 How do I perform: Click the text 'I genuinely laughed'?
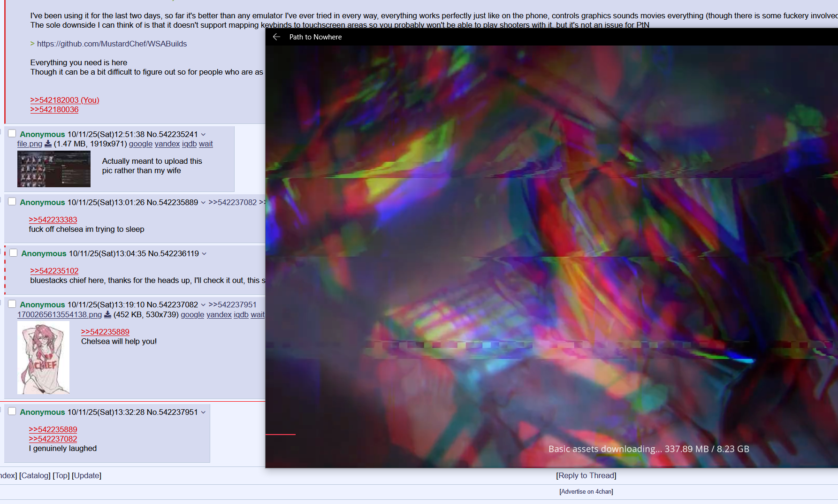pos(63,448)
